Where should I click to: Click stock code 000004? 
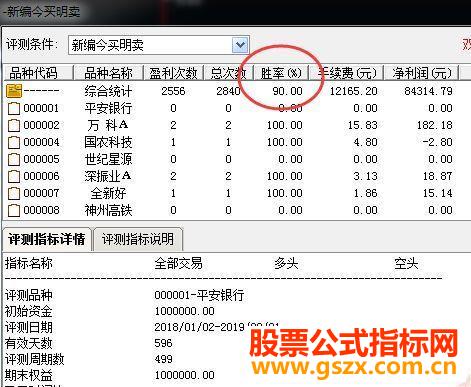coord(41,142)
